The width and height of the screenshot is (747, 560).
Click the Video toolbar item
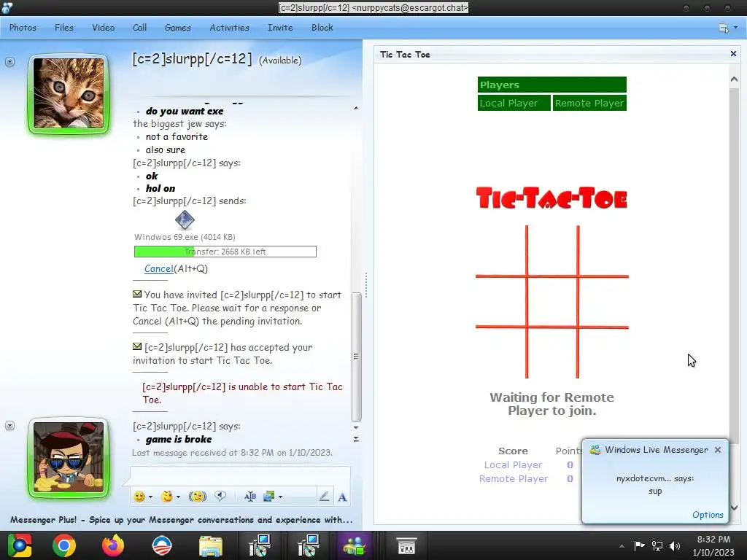tap(104, 28)
